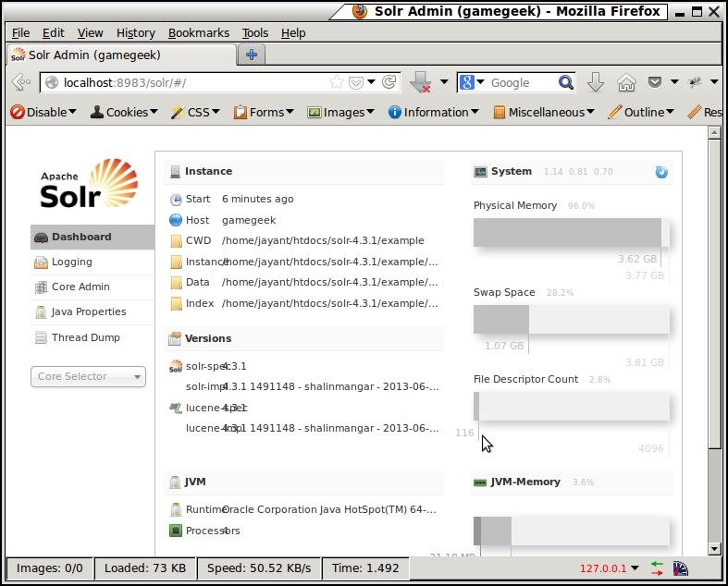This screenshot has height=586, width=728.
Task: Open the search engine selector dropdown
Action: 472,82
